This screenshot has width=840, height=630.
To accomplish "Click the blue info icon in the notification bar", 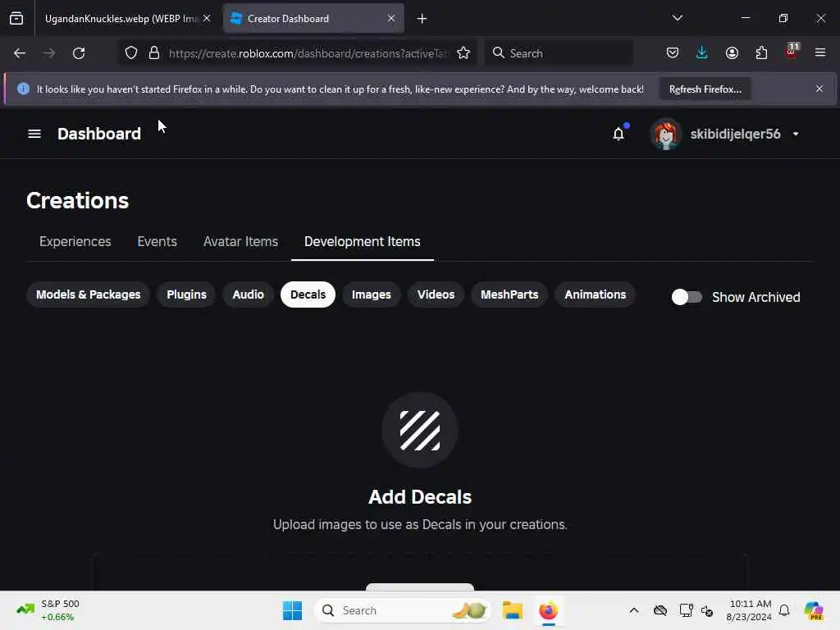I will click(x=23, y=89).
